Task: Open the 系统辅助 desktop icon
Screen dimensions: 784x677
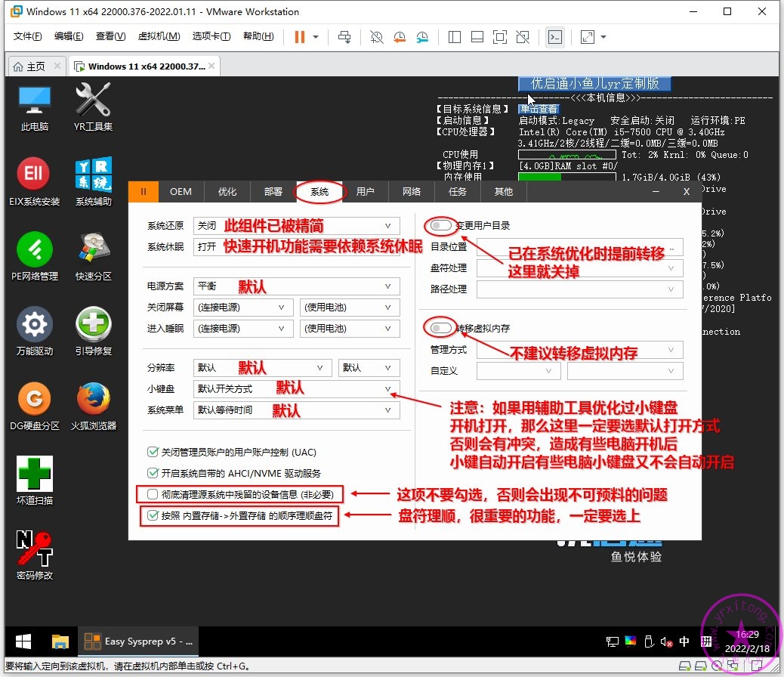Action: (94, 182)
